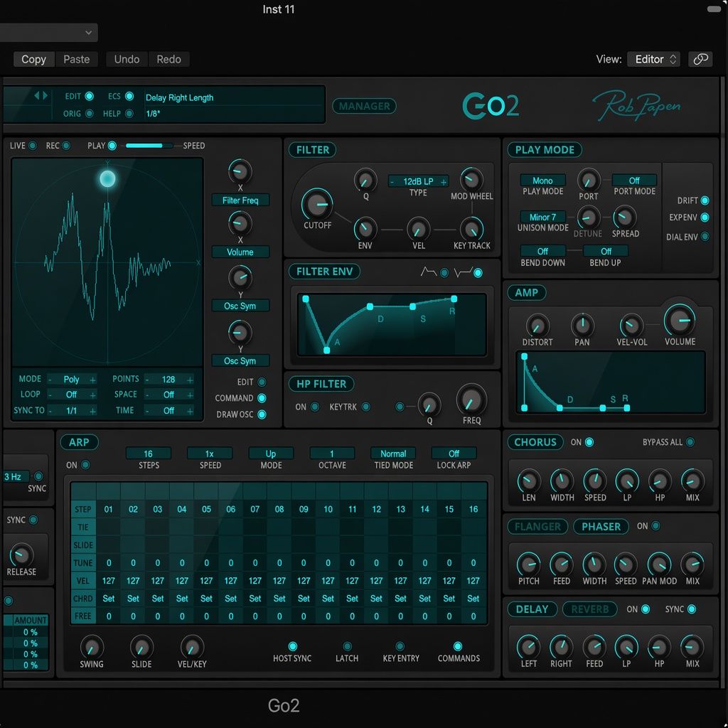The height and width of the screenshot is (728, 728).
Task: Open the arp MODE Up selector
Action: 271,453
